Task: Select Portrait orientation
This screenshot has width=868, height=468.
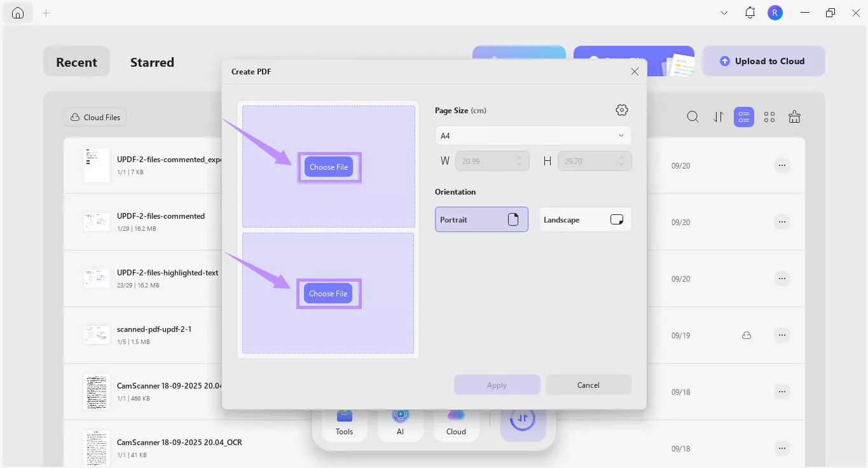Action: 481,219
